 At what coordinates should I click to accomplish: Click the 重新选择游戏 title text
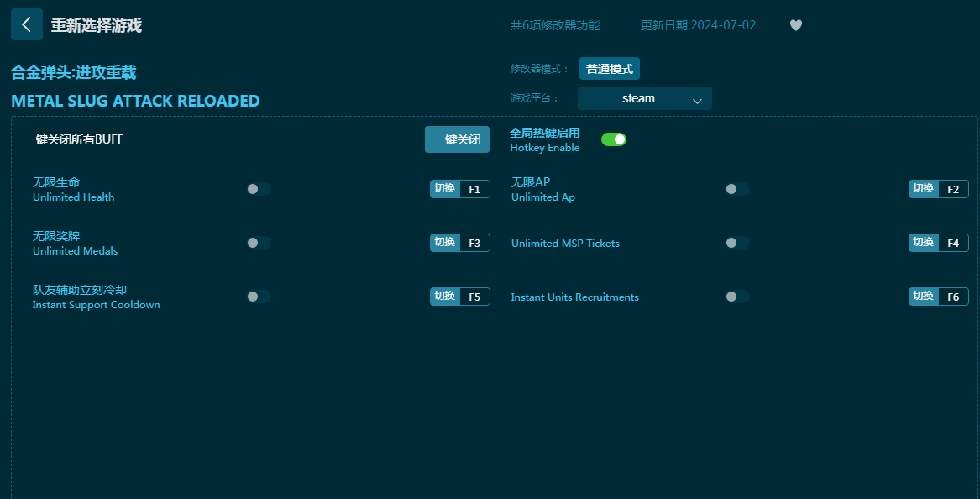pos(97,25)
